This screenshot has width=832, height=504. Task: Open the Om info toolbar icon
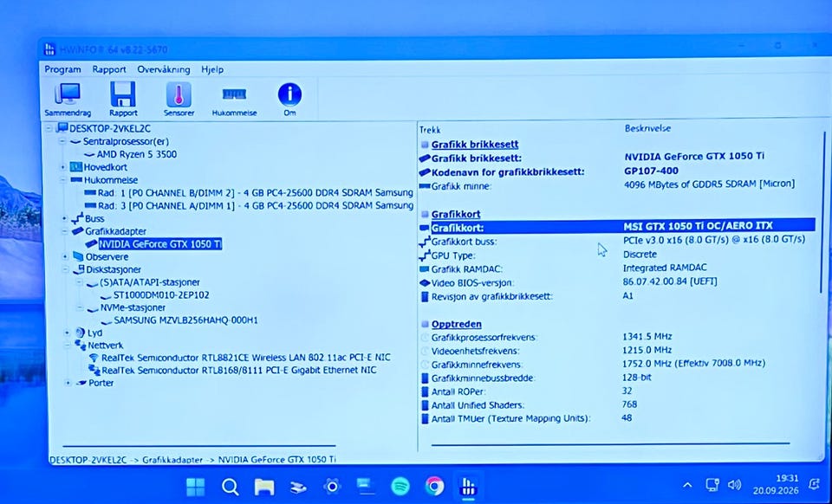click(289, 100)
